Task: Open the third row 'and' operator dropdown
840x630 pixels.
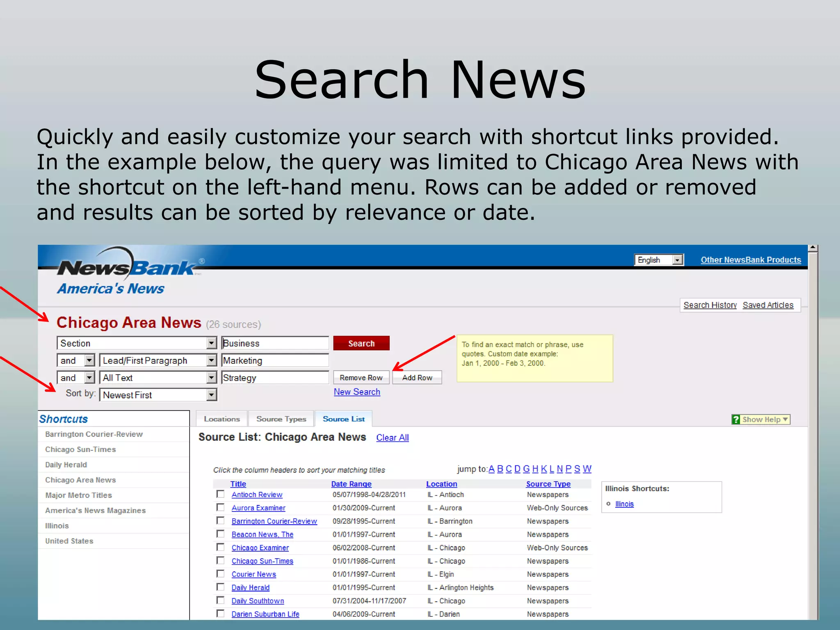Action: click(76, 377)
